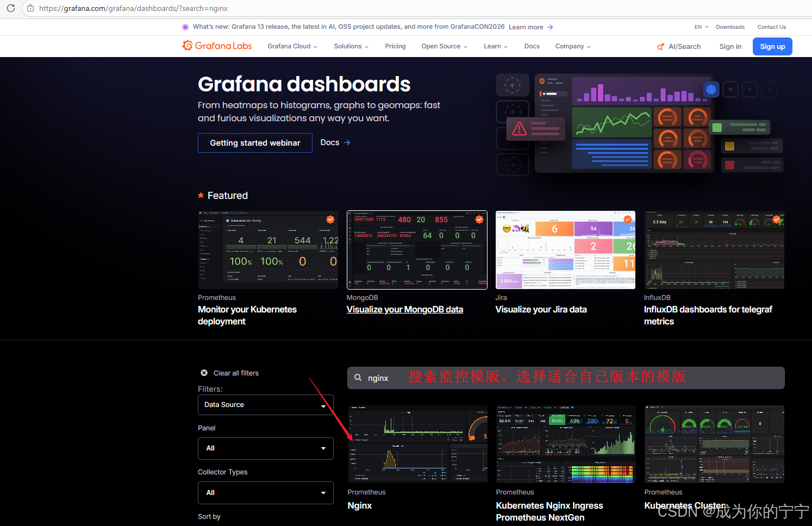The image size is (812, 526).
Task: Click the Featured section heading text
Action: click(x=228, y=196)
